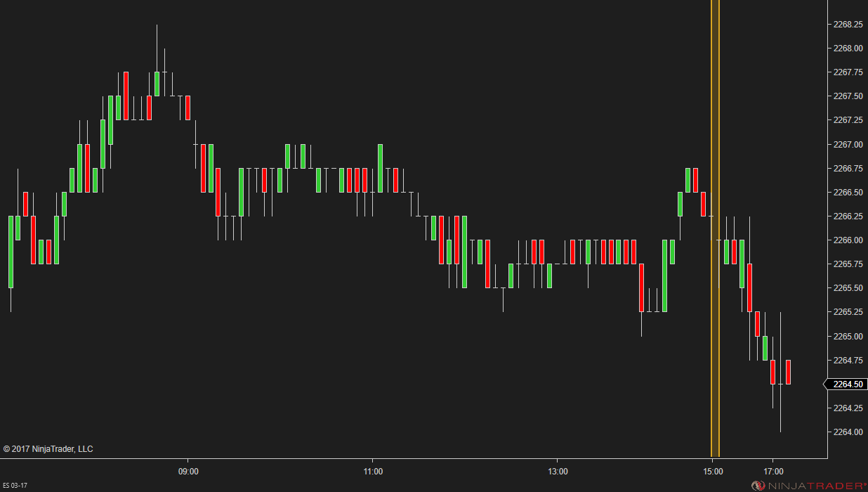Screen dimensions: 868x492
Task: Click the current price marker 2264.50
Action: click(x=848, y=384)
